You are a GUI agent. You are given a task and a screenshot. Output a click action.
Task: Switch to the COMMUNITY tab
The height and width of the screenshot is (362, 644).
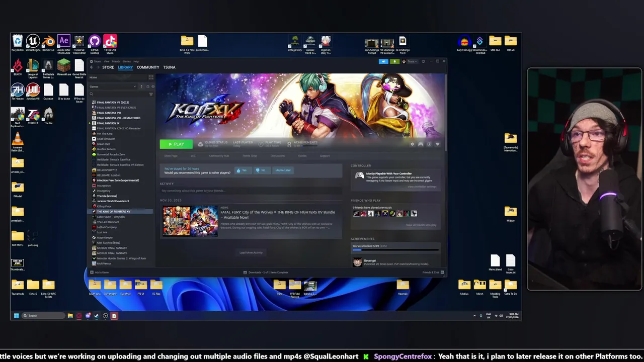(x=148, y=67)
